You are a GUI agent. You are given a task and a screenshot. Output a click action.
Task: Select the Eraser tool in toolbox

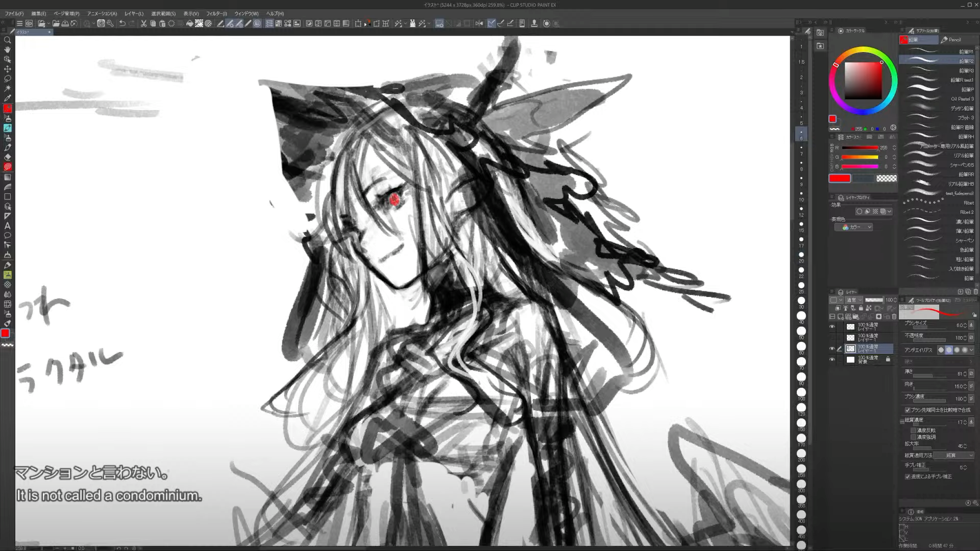(x=7, y=157)
